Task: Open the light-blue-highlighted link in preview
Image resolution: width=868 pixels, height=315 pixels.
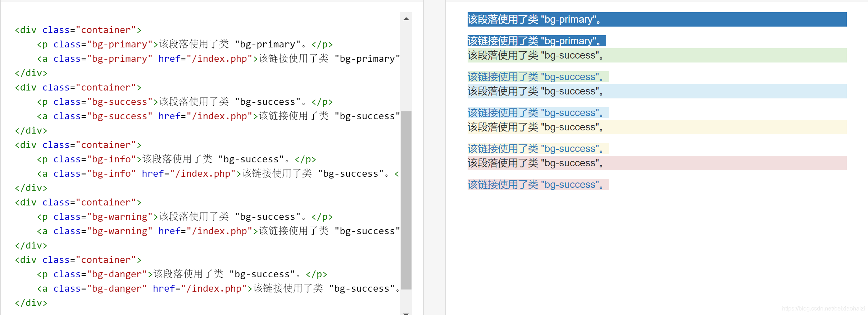Action: [538, 113]
